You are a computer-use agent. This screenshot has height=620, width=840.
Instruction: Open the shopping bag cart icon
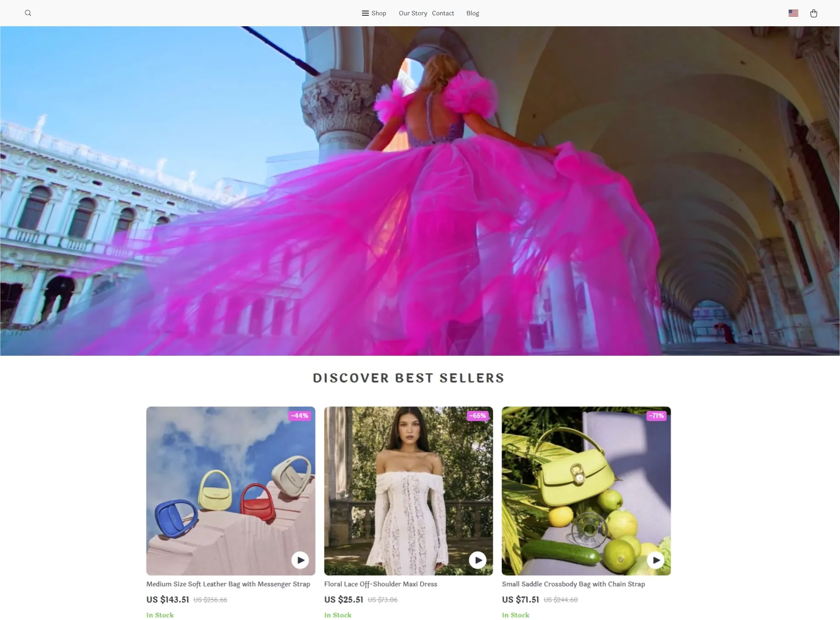click(813, 13)
